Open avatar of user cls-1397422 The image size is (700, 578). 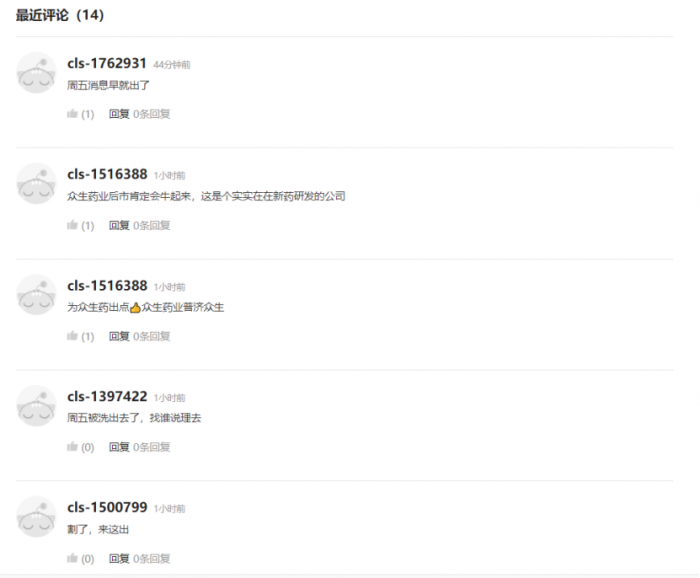click(36, 405)
